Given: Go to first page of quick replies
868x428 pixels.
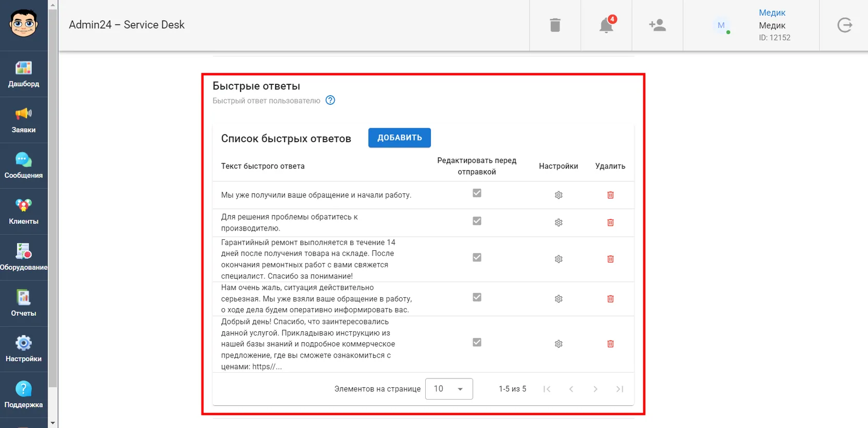Looking at the screenshot, I should point(547,389).
